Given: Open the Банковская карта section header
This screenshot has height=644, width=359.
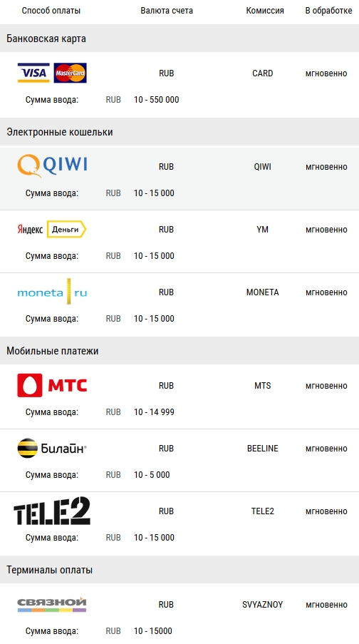Looking at the screenshot, I should pos(179,39).
